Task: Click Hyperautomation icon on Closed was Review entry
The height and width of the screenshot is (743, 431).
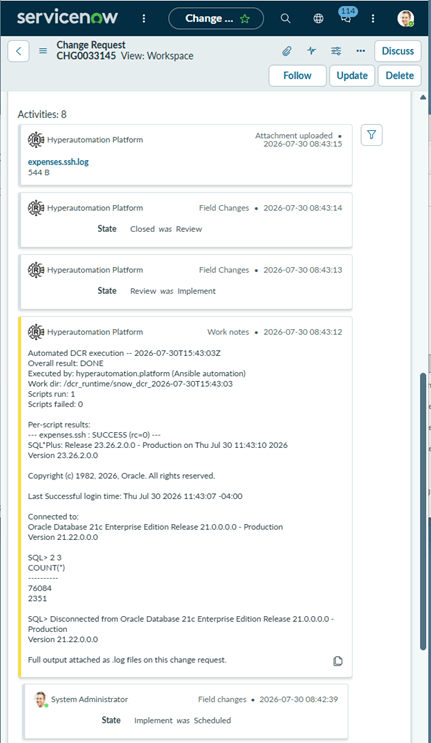Action: 36,208
